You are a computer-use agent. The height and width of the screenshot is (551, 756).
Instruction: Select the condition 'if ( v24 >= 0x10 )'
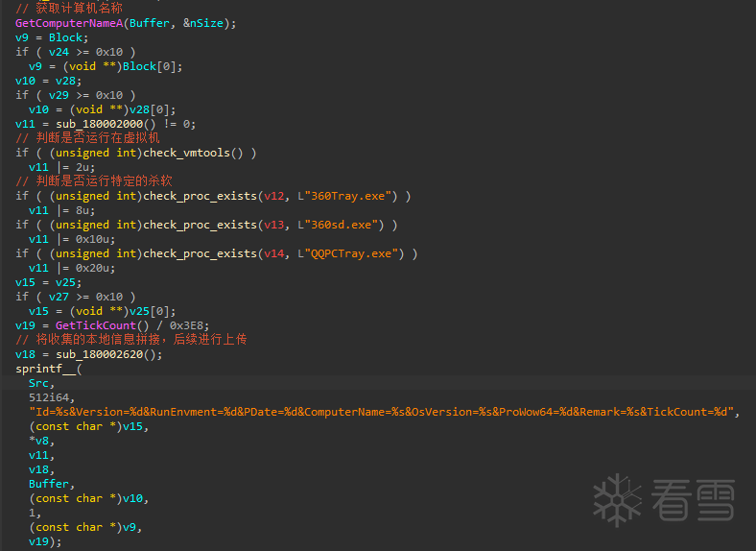click(x=75, y=52)
